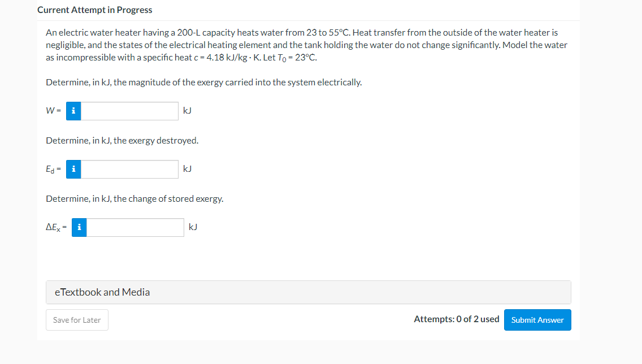Select the ΔEx input field for typing
Screen dimensions: 642x364
pos(135,227)
